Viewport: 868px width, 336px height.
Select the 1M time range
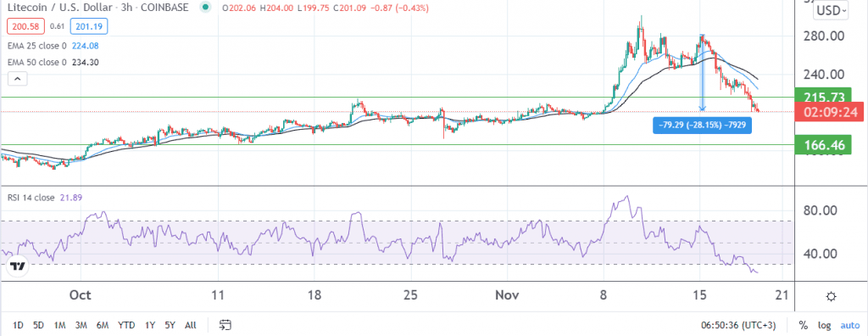pyautogui.click(x=60, y=325)
